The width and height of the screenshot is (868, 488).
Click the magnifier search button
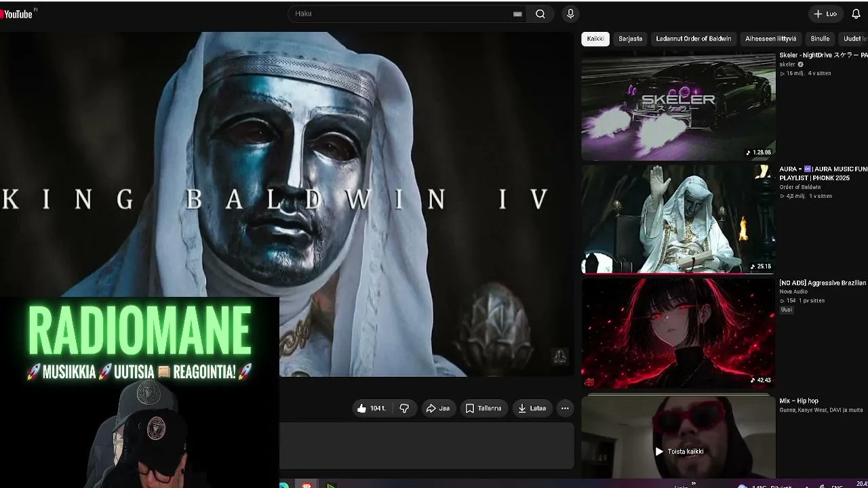(540, 14)
